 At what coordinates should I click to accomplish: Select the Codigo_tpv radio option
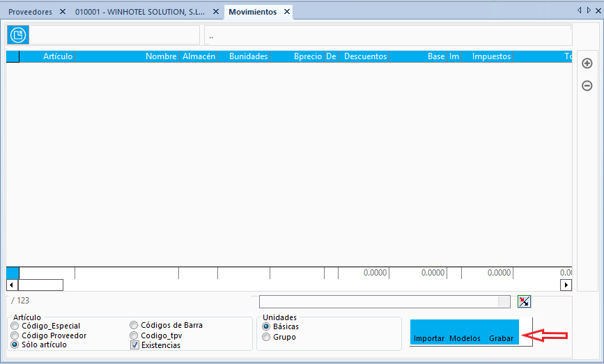pos(134,335)
